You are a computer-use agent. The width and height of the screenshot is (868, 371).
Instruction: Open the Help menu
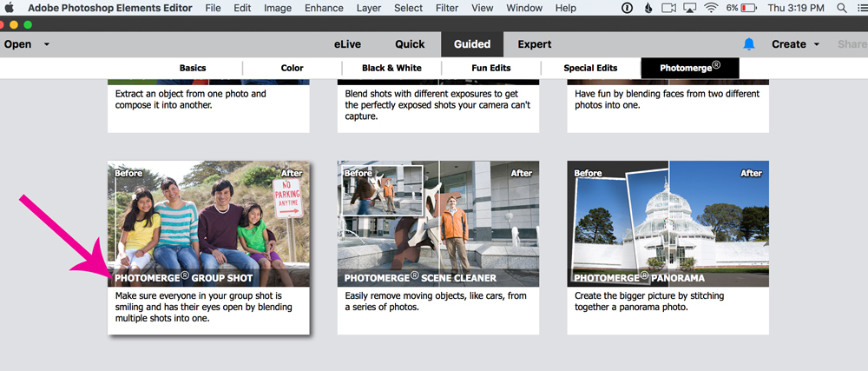pyautogui.click(x=566, y=8)
